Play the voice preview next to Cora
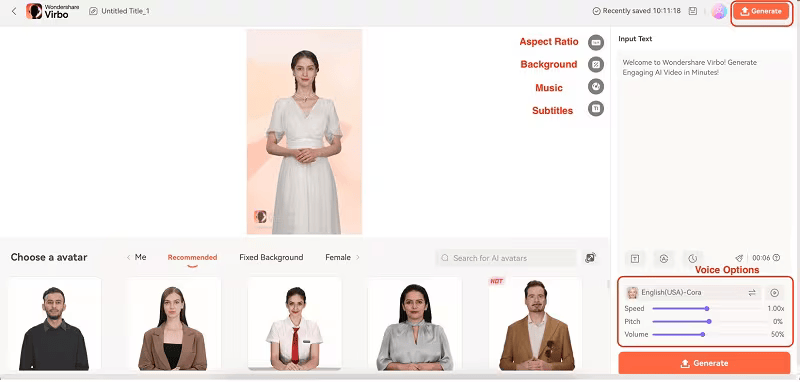Screen dimensions: 800x382 click(774, 293)
